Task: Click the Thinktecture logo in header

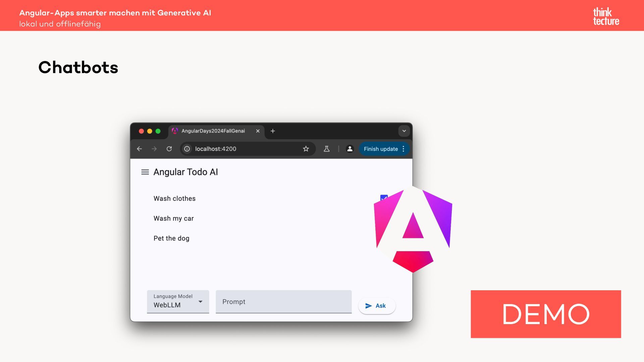Action: coord(606,16)
